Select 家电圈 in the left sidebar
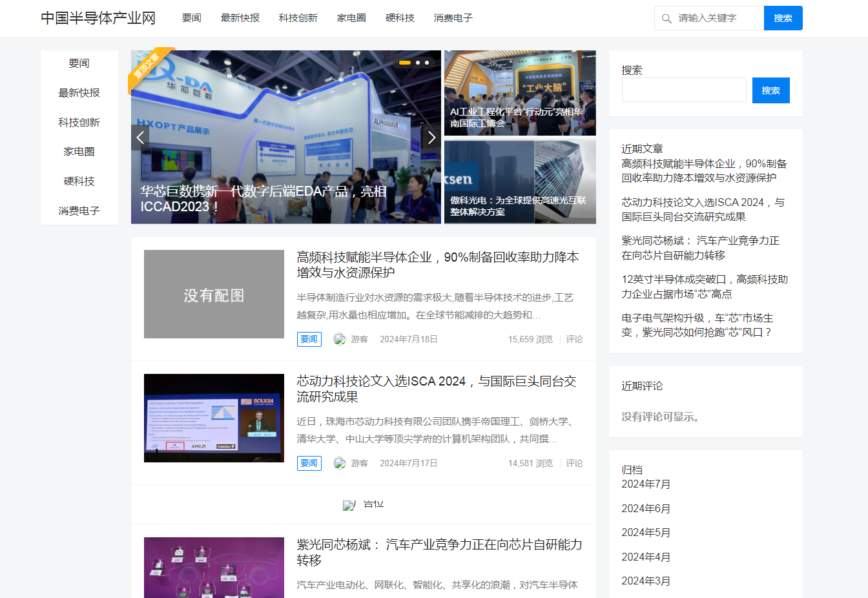The width and height of the screenshot is (868, 598). (x=79, y=152)
